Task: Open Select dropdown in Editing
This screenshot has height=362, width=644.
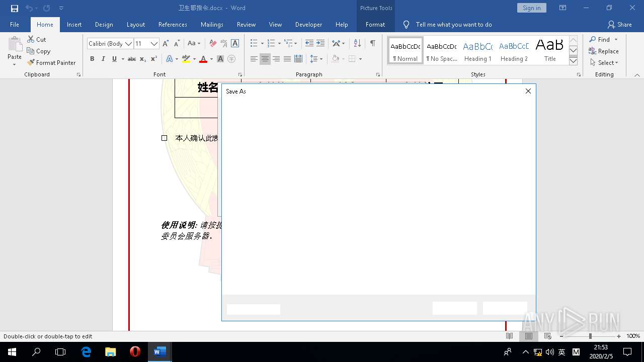Action: [604, 62]
